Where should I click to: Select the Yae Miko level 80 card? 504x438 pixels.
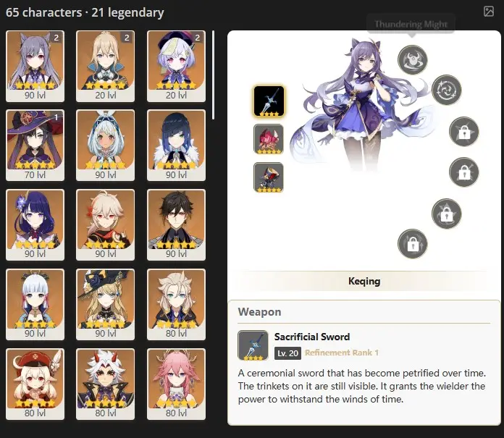176,384
